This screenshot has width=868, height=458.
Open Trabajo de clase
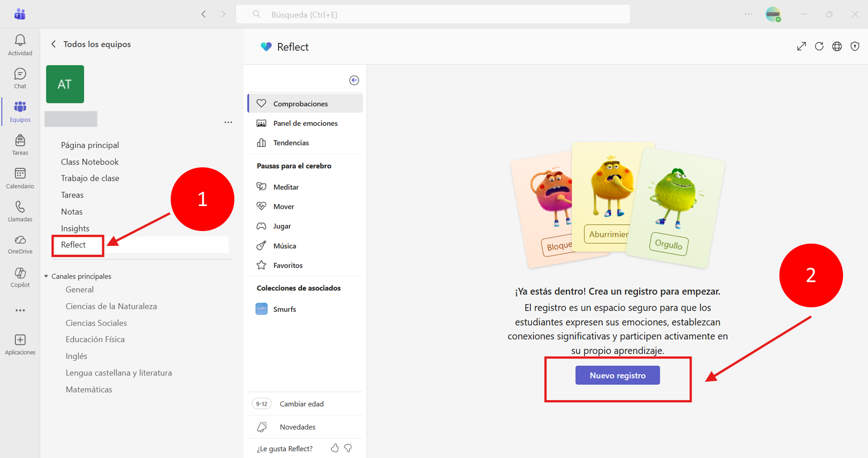coord(90,178)
